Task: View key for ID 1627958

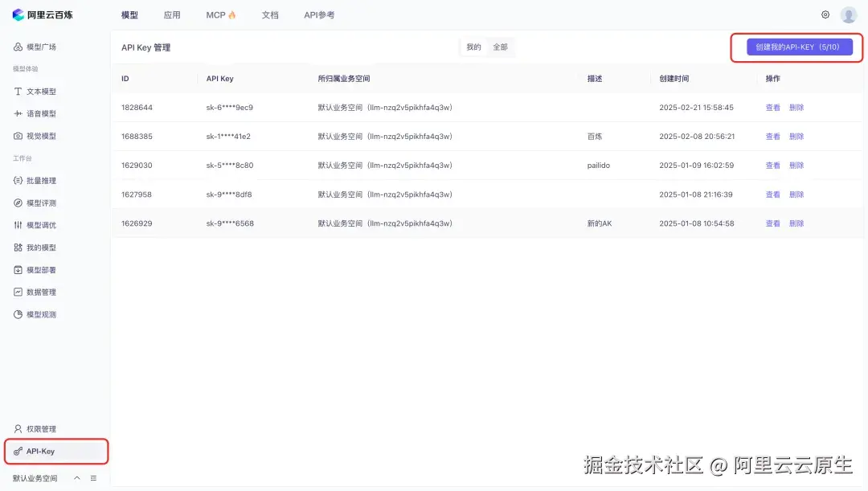Action: coord(773,194)
